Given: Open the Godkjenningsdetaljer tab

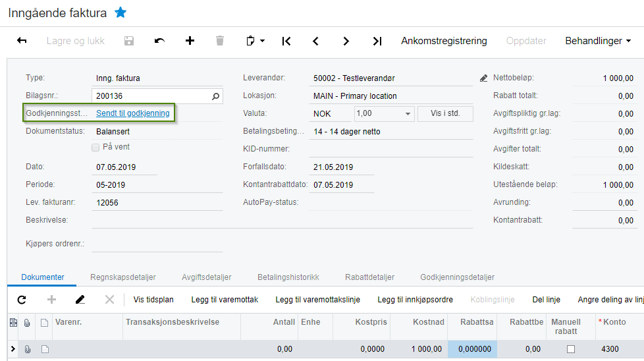Looking at the screenshot, I should point(457,277).
